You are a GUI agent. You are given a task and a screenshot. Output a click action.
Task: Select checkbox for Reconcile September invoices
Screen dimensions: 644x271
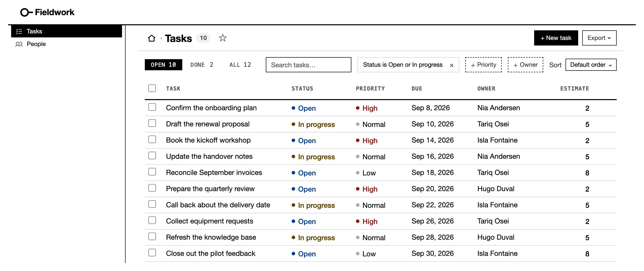152,172
